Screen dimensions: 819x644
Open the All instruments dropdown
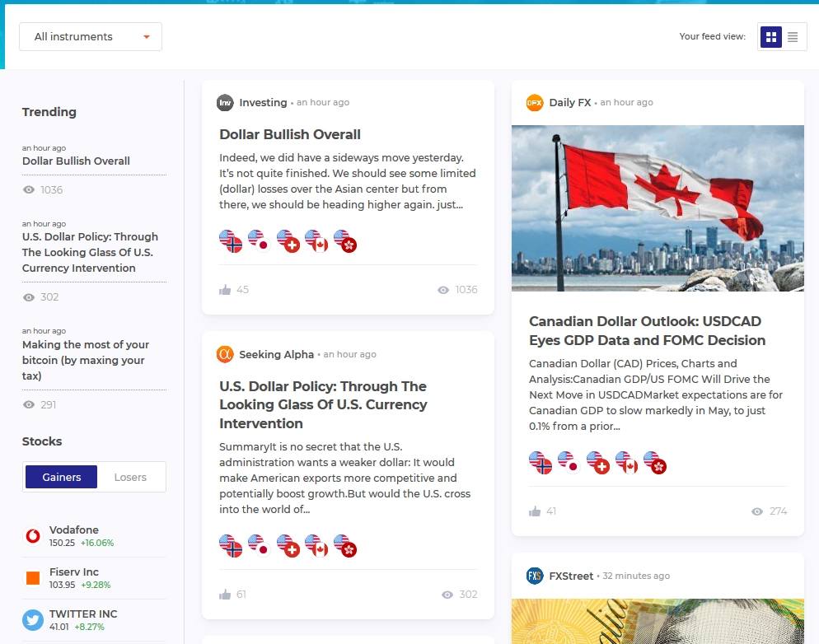pyautogui.click(x=91, y=36)
